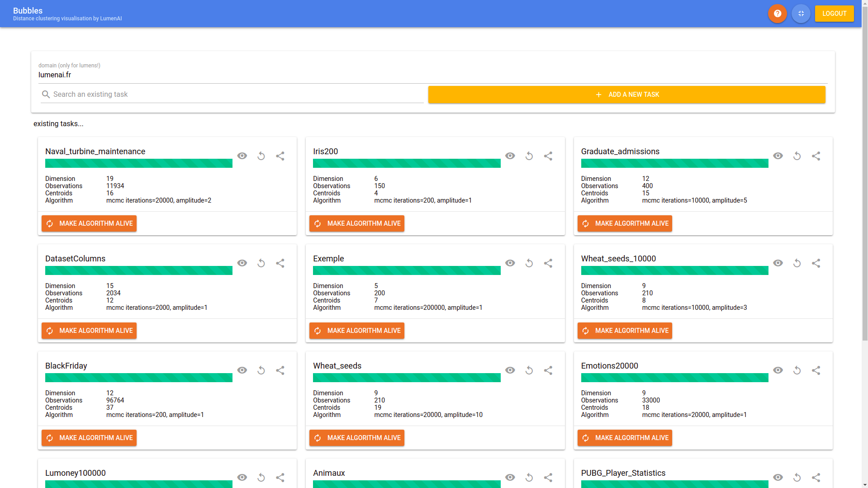Make Wheat_seeds_10000 algorithm alive

click(x=625, y=331)
